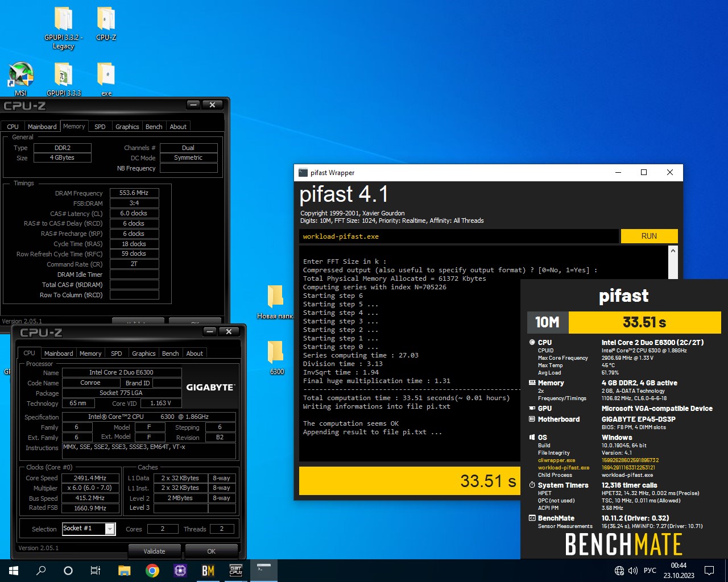The width and height of the screenshot is (728, 582).
Task: Select SPD tab in upper CPU-Z window
Action: tap(100, 127)
